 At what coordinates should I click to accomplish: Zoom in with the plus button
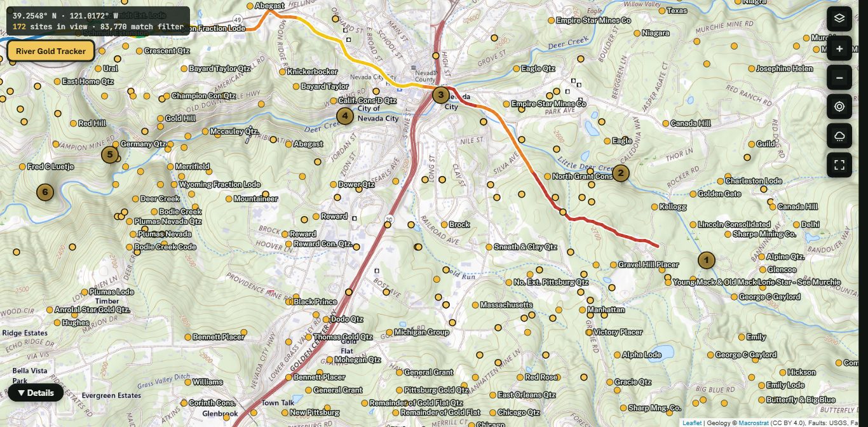tap(839, 48)
